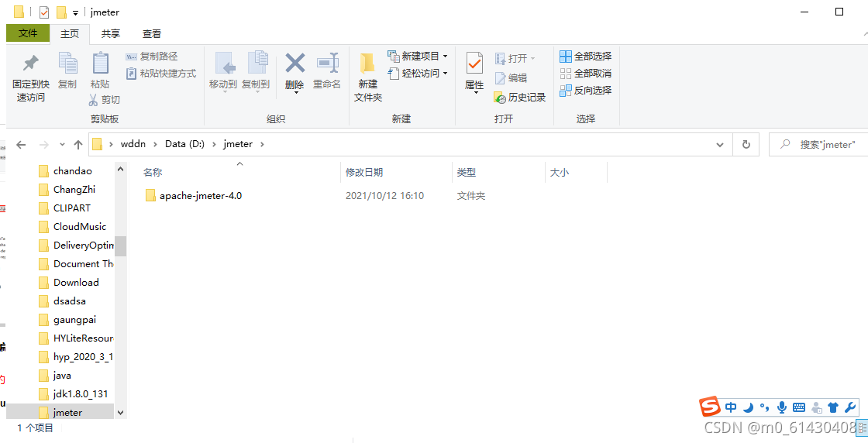
Task: Pin folder to Quick access
Action: [x=30, y=78]
